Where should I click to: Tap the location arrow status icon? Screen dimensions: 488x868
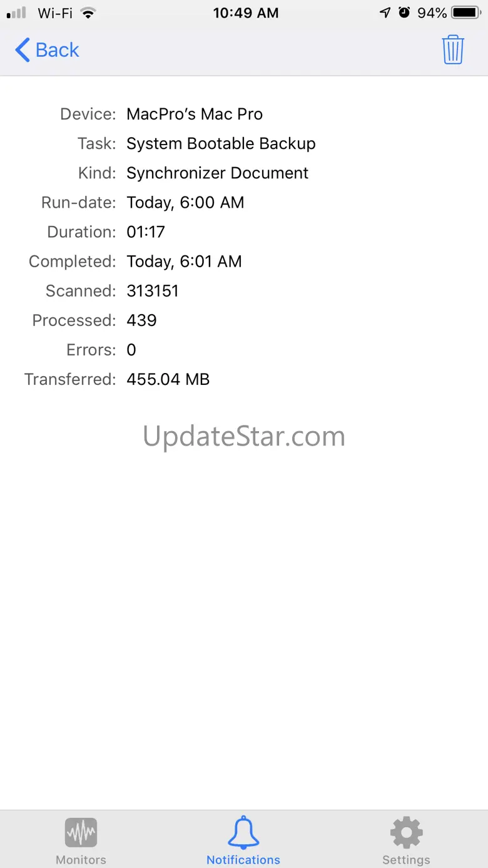pyautogui.click(x=385, y=13)
